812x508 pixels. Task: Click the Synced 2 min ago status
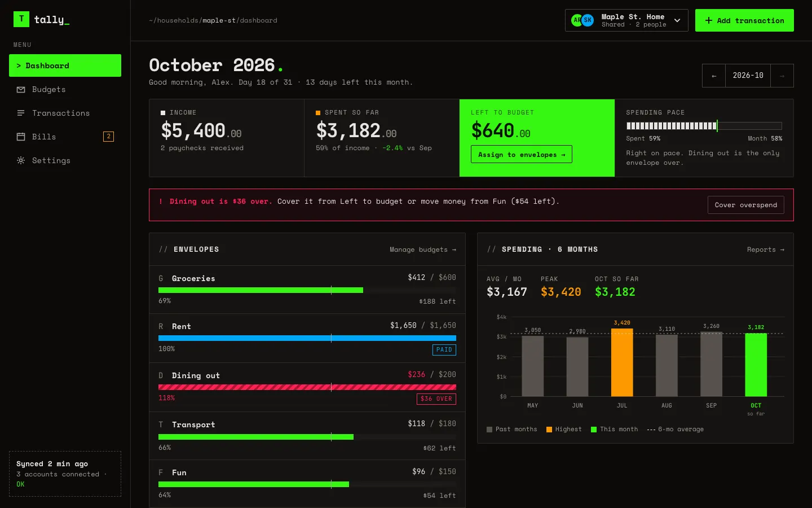coord(52,464)
